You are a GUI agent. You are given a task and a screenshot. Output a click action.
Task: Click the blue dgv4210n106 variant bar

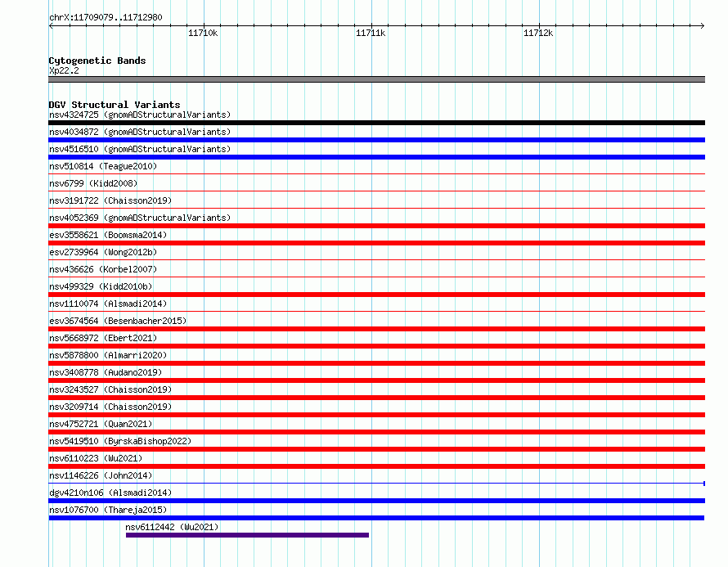click(376, 501)
